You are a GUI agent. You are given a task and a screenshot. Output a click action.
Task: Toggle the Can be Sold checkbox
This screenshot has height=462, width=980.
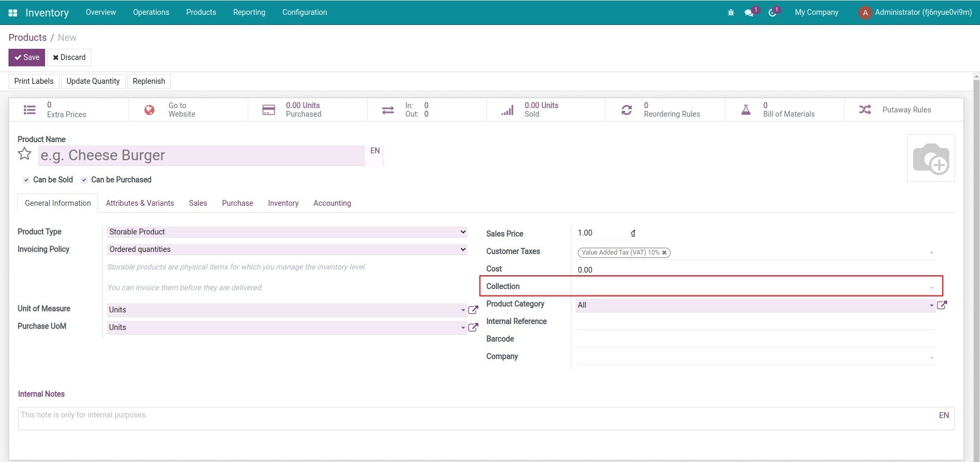pyautogui.click(x=26, y=180)
